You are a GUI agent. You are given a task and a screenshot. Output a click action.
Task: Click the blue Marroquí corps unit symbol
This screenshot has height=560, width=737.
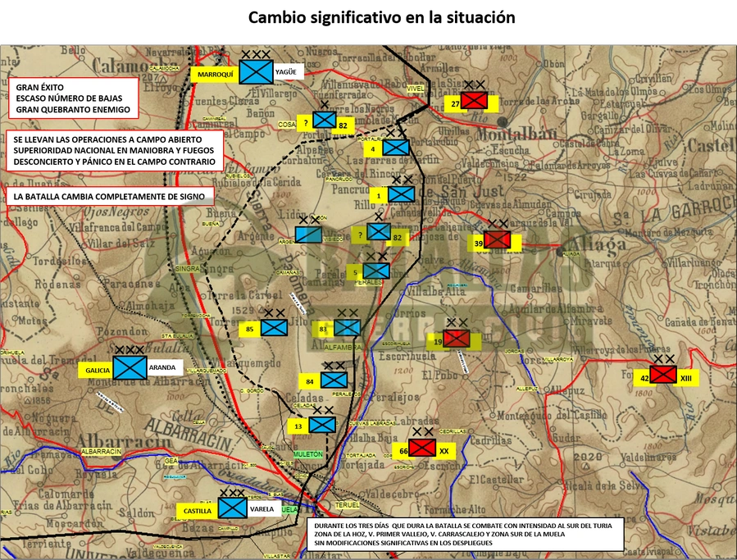(x=256, y=72)
